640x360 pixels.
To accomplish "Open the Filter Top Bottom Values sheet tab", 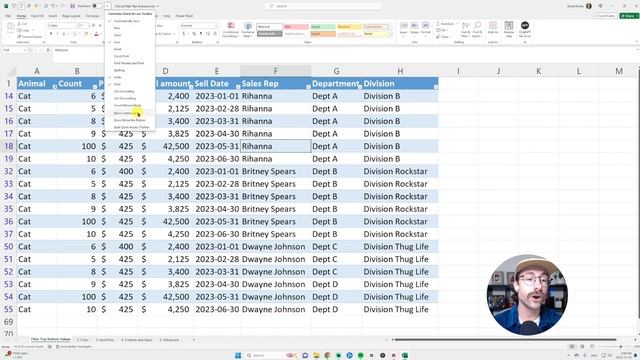I will point(51,339).
